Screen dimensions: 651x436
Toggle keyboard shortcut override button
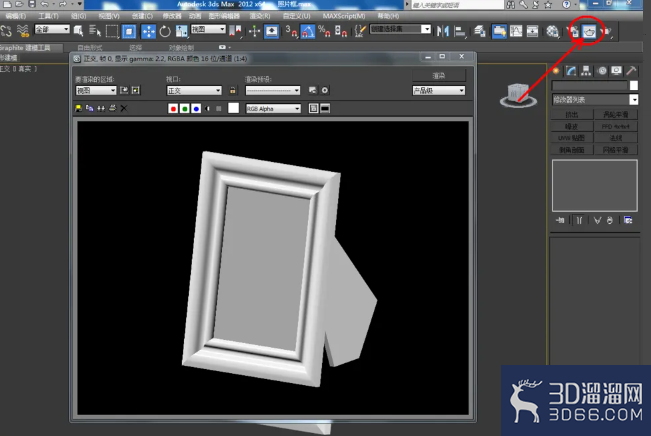coord(271,31)
